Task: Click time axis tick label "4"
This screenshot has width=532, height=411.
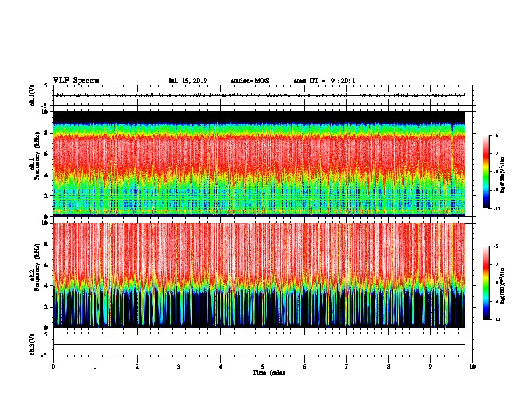Action: pyautogui.click(x=221, y=367)
